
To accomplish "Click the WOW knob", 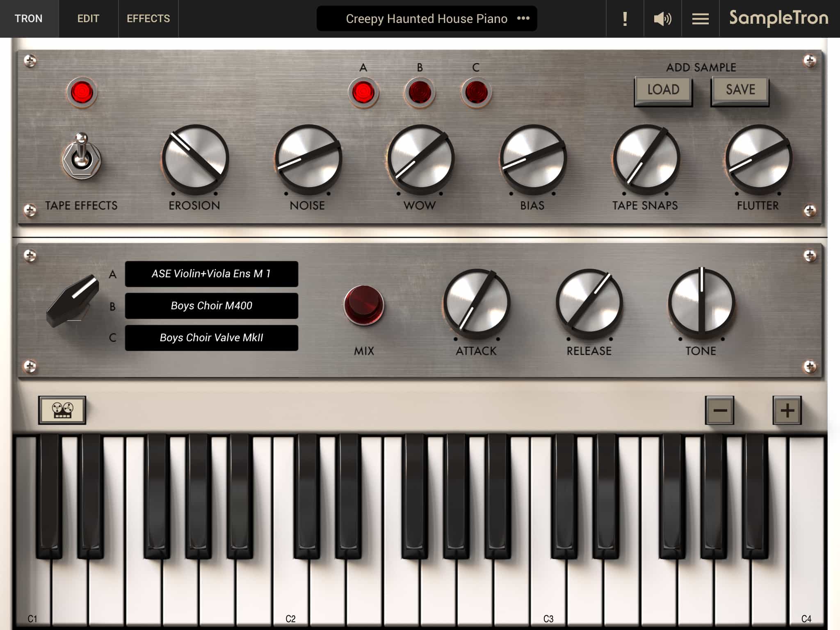I will coord(420,159).
